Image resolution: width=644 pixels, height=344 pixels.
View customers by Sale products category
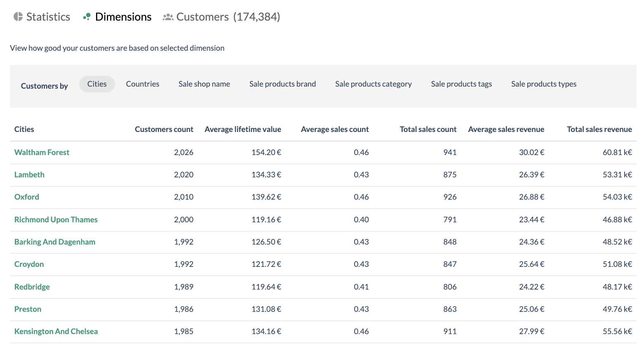[373, 84]
